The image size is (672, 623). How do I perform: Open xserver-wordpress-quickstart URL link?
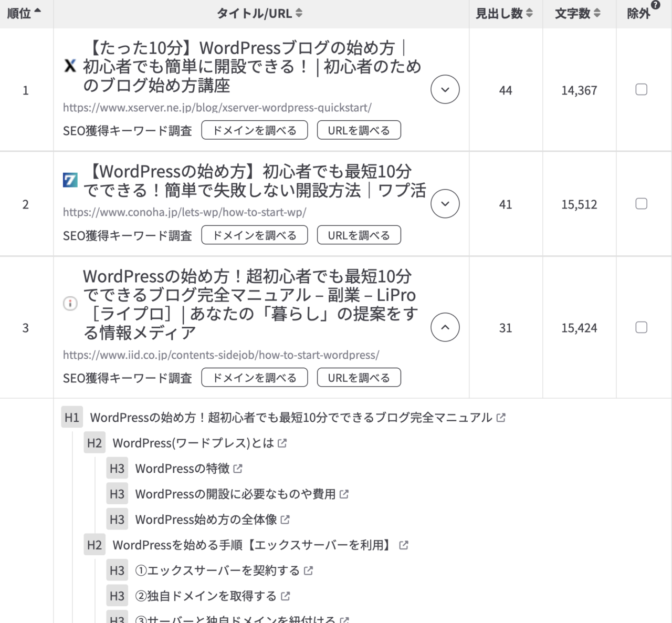pos(217,108)
